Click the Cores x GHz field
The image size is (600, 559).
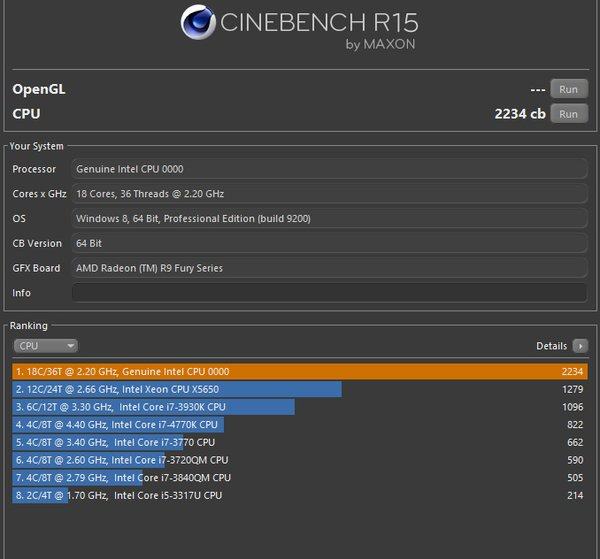click(329, 194)
